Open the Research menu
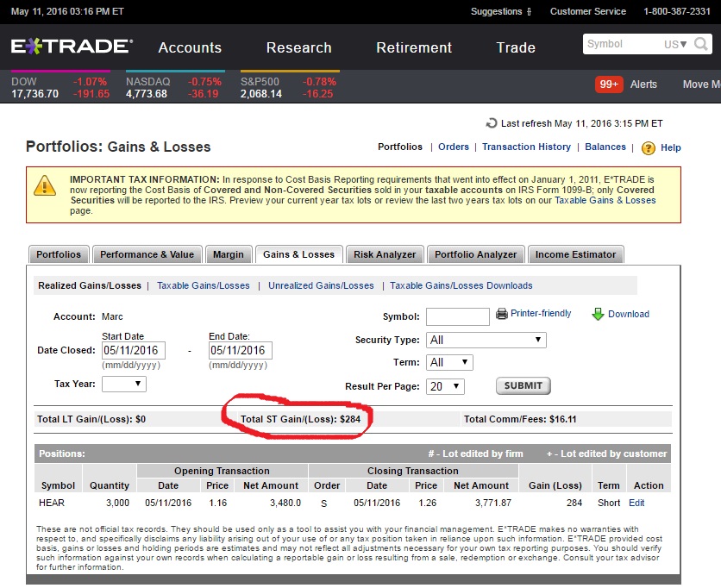 pyautogui.click(x=299, y=47)
